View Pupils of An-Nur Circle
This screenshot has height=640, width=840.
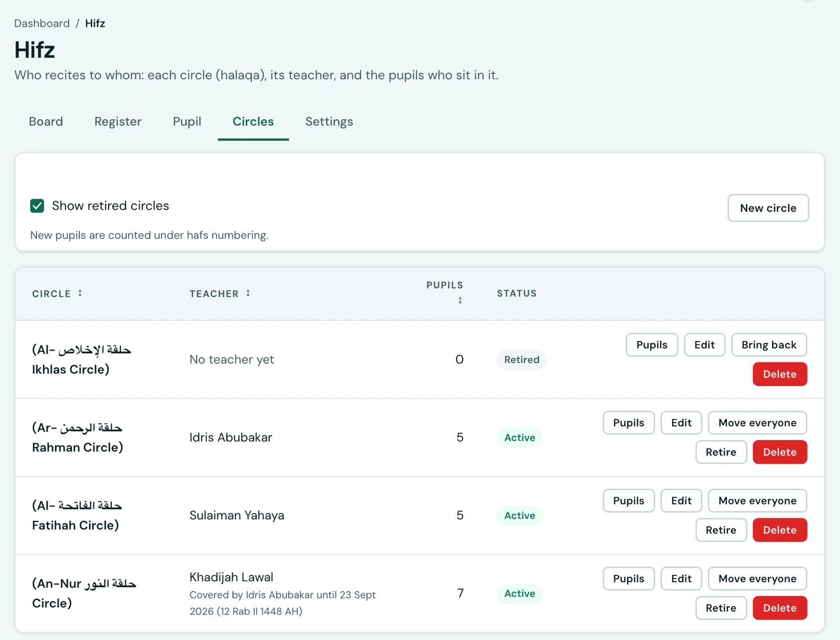[628, 579]
